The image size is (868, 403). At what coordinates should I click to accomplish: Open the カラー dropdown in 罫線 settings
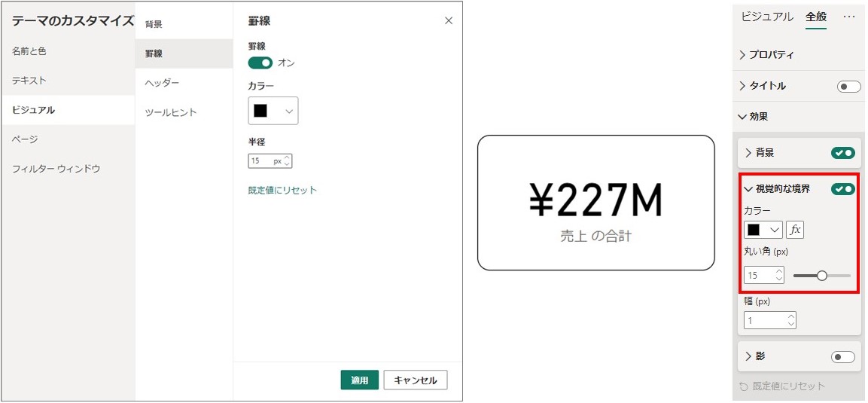click(x=273, y=111)
